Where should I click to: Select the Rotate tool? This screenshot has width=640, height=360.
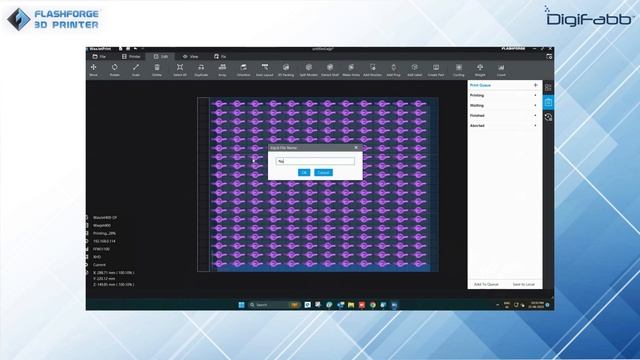pos(115,70)
